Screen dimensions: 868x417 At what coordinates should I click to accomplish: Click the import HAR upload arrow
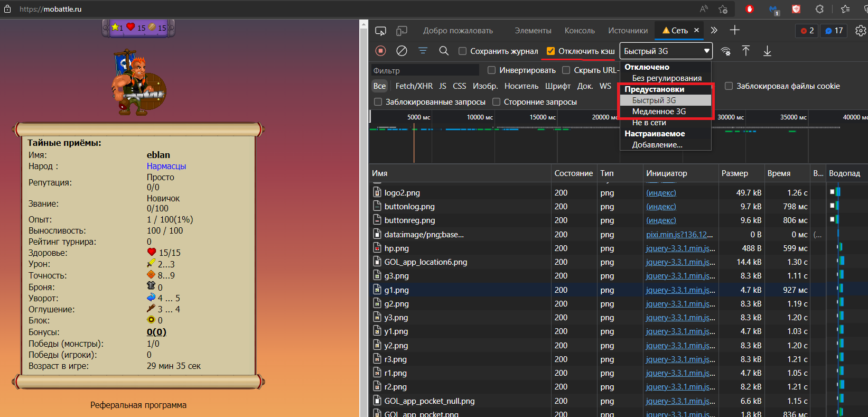746,51
